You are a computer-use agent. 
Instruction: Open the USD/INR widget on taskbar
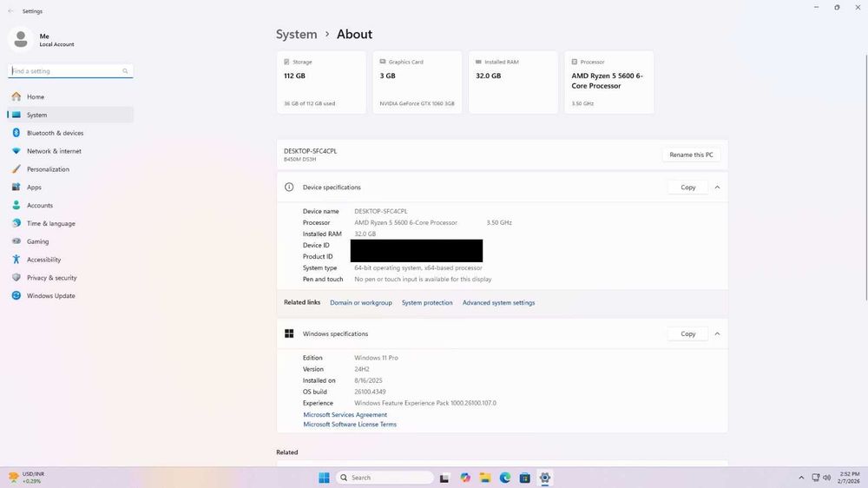click(x=27, y=478)
